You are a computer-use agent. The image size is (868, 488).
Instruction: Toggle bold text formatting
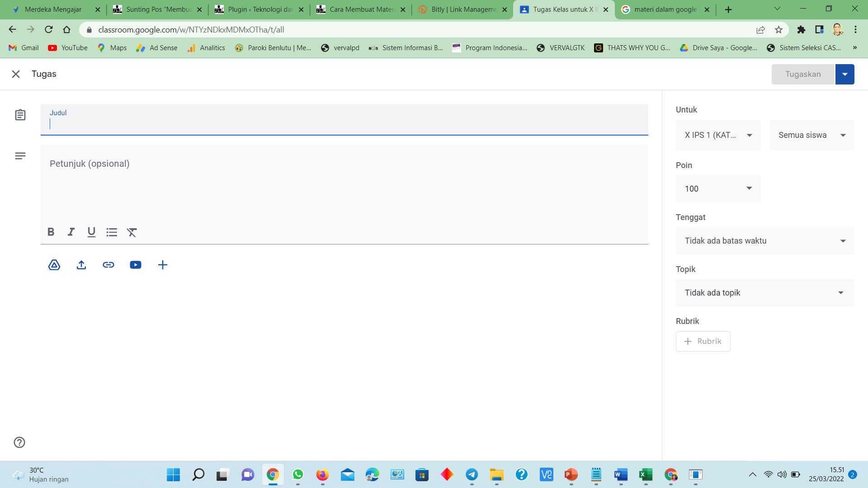[51, 232]
